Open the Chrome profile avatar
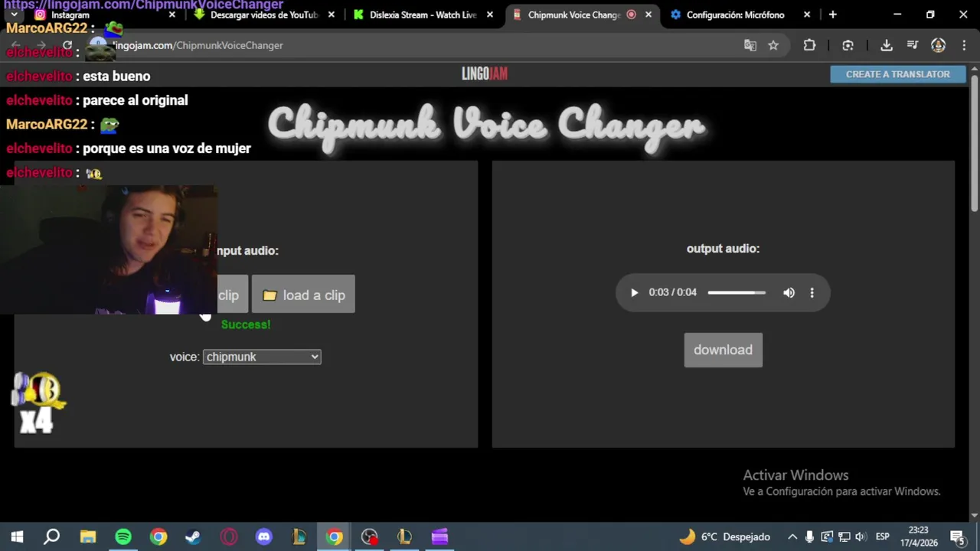980x551 pixels. click(938, 45)
